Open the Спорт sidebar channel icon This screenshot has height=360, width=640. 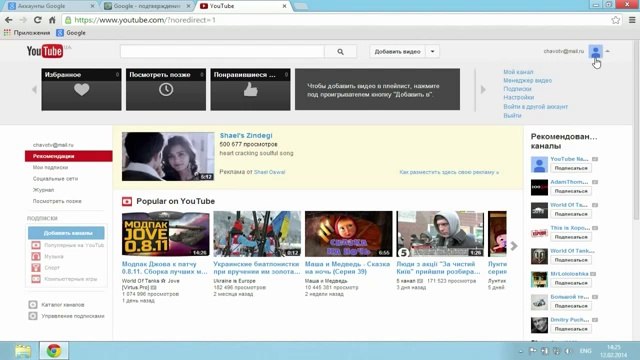36,268
